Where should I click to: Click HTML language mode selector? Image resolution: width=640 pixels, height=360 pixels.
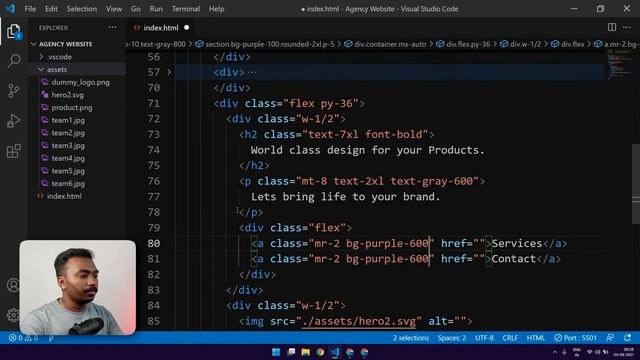click(536, 338)
